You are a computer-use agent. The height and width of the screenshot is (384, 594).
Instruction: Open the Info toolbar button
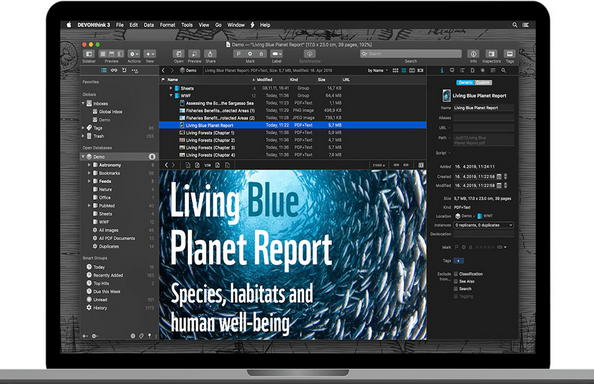(x=473, y=54)
